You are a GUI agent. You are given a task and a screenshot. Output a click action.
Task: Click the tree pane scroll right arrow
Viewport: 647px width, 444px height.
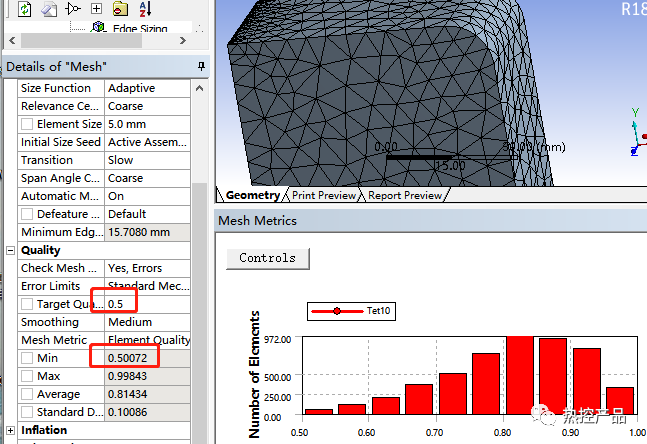tap(183, 40)
